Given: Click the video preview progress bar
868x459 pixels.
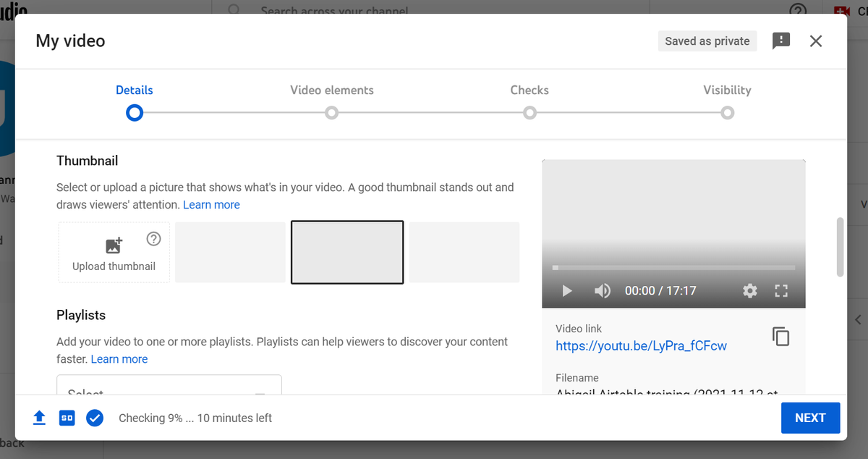Looking at the screenshot, I should click(x=673, y=268).
